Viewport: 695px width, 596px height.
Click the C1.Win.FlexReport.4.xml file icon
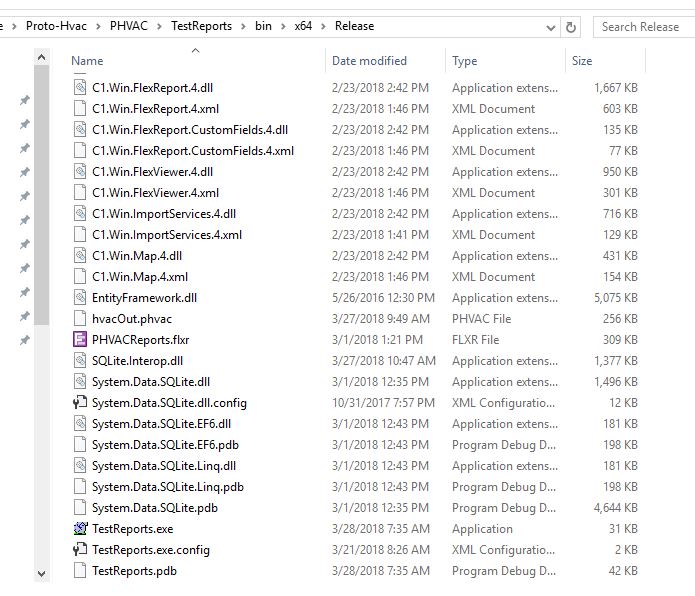coord(80,109)
